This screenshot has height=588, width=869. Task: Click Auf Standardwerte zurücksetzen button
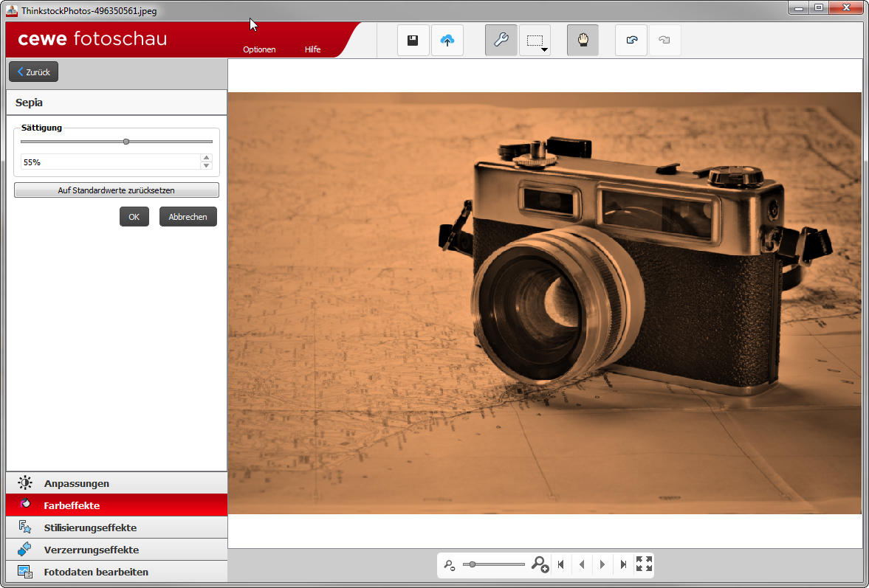point(117,190)
